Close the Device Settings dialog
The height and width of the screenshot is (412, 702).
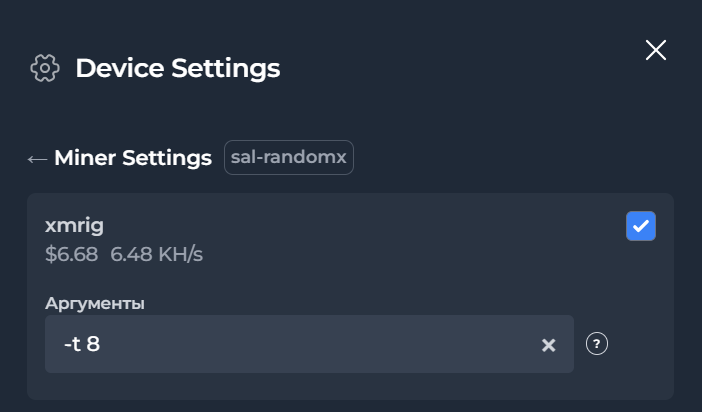coord(656,50)
